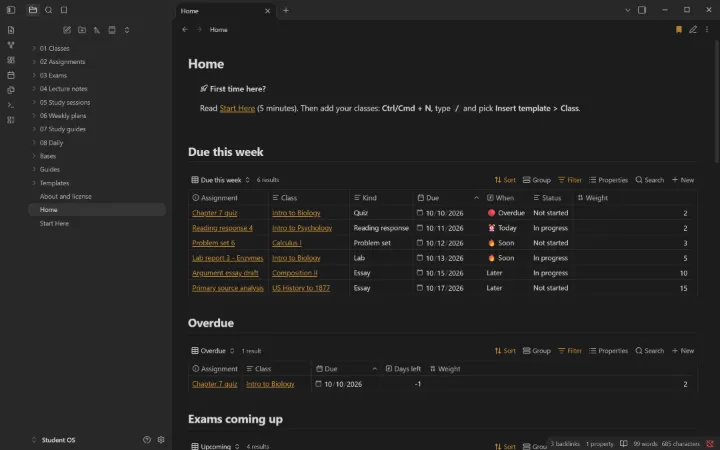The image size is (720, 450).
Task: Open Properties for Due this week table
Action: click(x=608, y=180)
